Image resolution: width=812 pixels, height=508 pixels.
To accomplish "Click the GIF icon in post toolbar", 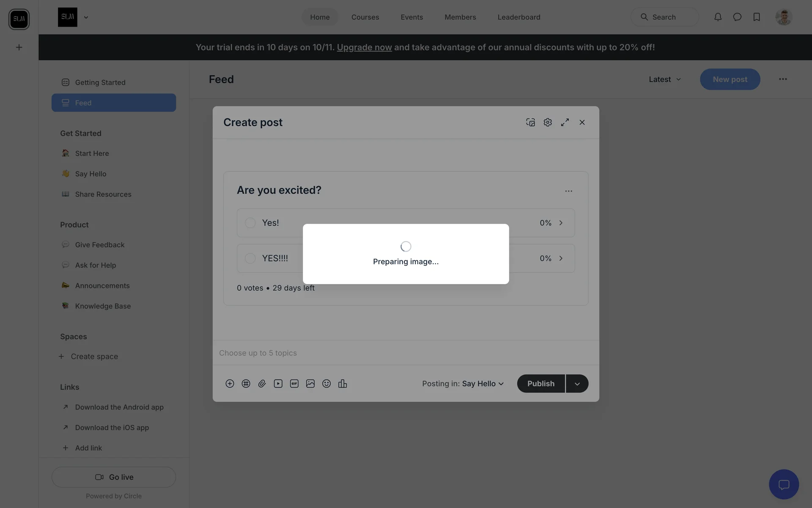I will click(x=294, y=384).
